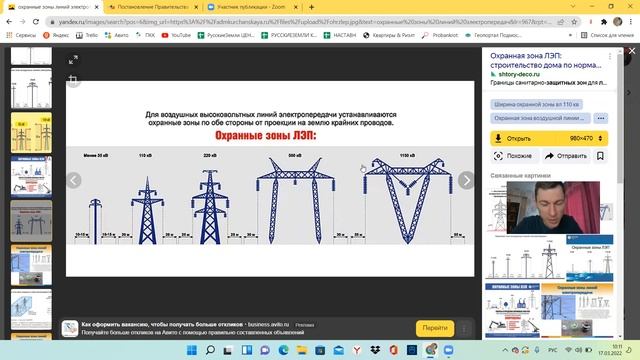Show previous image with left arrow
The height and width of the screenshot is (360, 640).
[x=74, y=180]
